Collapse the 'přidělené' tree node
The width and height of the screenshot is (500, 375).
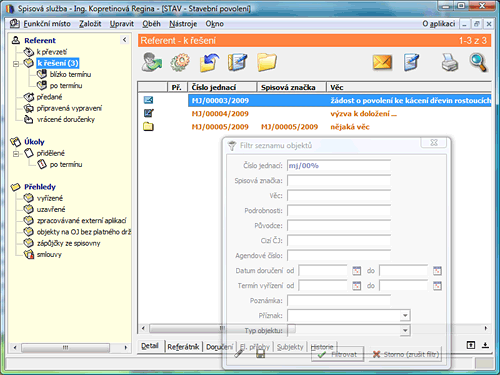coord(16,154)
